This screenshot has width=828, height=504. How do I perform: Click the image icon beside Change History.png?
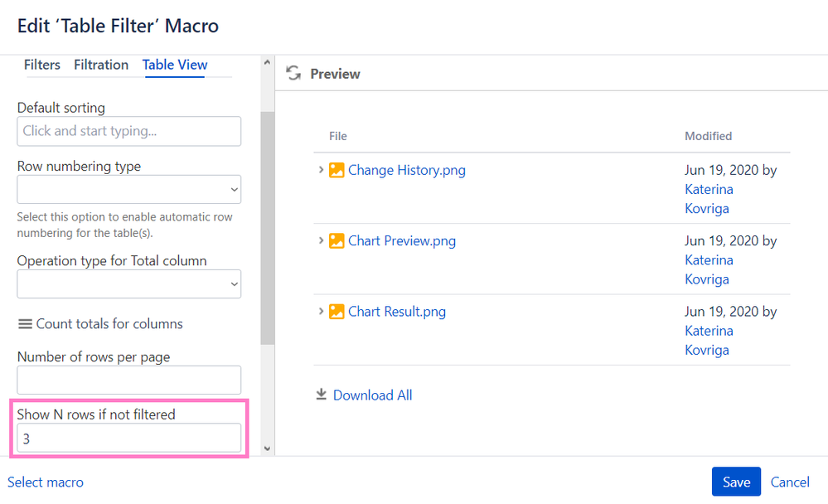click(337, 170)
